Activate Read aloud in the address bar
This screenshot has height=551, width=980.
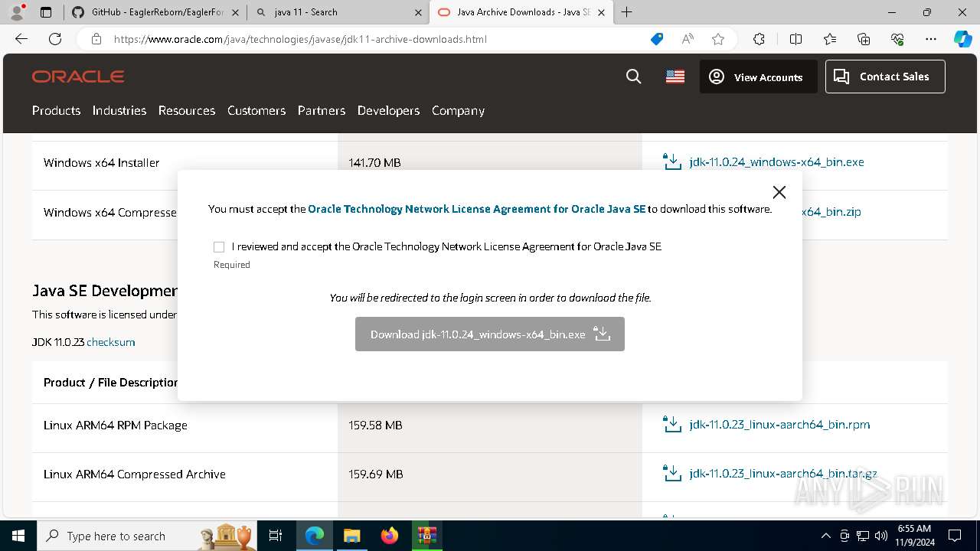coord(688,39)
